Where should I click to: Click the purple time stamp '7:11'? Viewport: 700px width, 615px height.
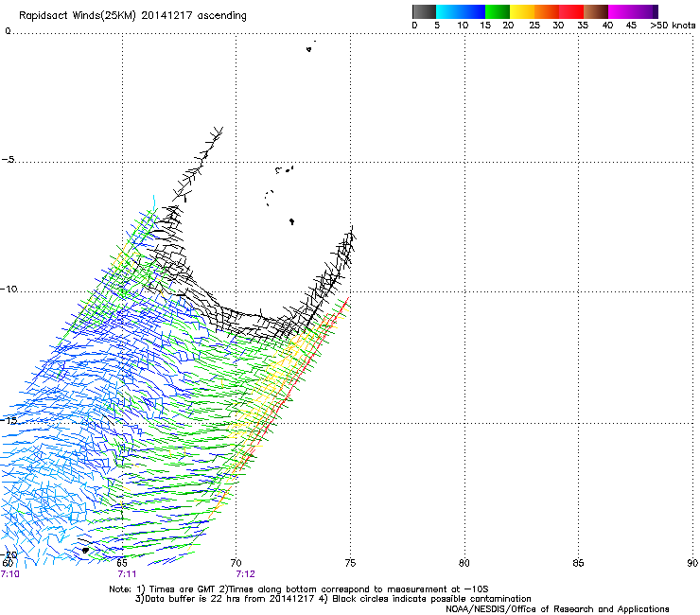pyautogui.click(x=127, y=574)
